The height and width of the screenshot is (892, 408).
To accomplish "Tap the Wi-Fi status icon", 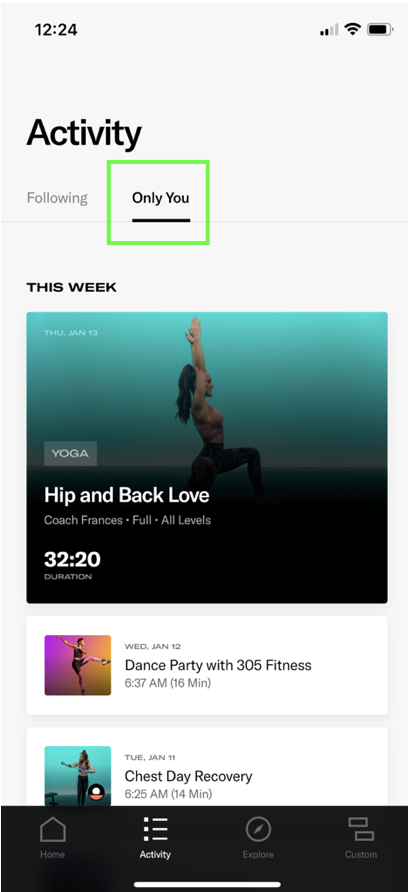I will pyautogui.click(x=353, y=29).
